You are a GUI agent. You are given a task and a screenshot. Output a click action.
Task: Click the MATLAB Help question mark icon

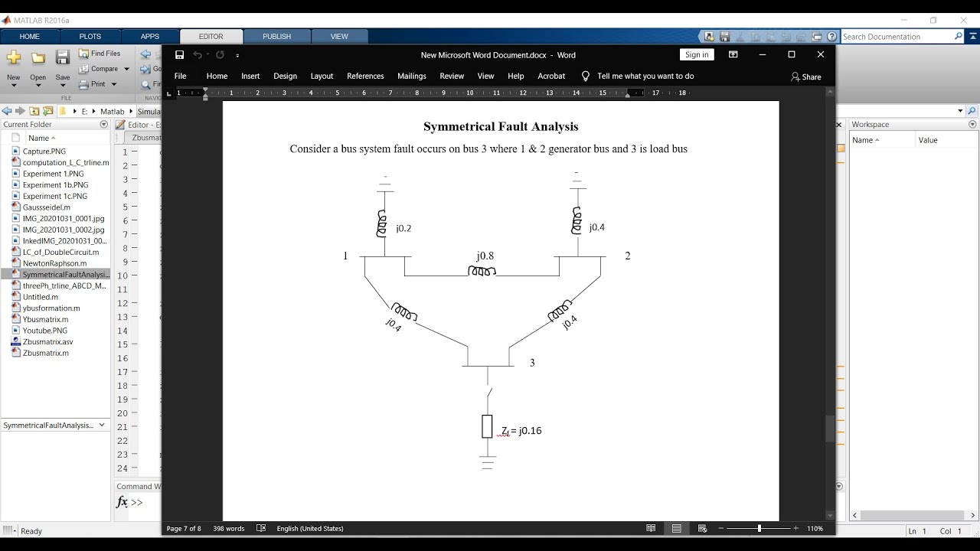click(831, 37)
